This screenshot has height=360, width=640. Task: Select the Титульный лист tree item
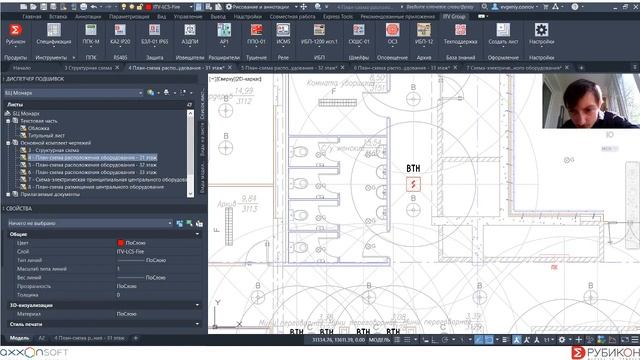coord(46,136)
